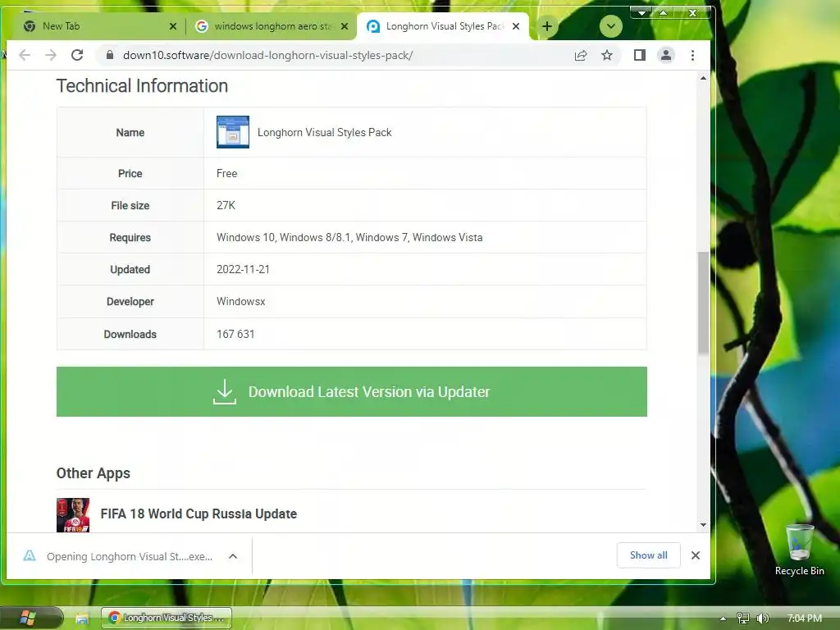Screen dimensions: 840x630
Task: Select the 167 631 downloads value
Action: pos(235,335)
